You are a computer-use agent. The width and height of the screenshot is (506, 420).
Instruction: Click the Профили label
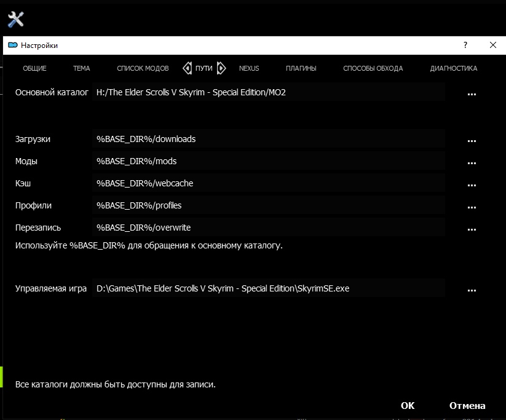pos(33,205)
